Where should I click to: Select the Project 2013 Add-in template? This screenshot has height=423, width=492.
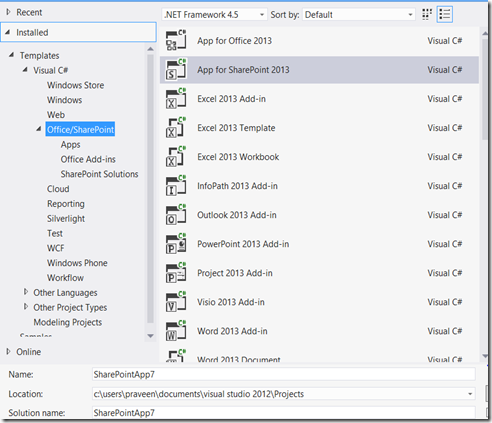pyautogui.click(x=319, y=272)
